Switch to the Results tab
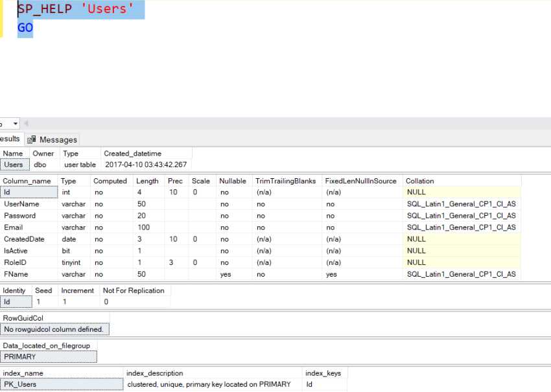Image resolution: width=551 pixels, height=392 pixels. point(9,139)
